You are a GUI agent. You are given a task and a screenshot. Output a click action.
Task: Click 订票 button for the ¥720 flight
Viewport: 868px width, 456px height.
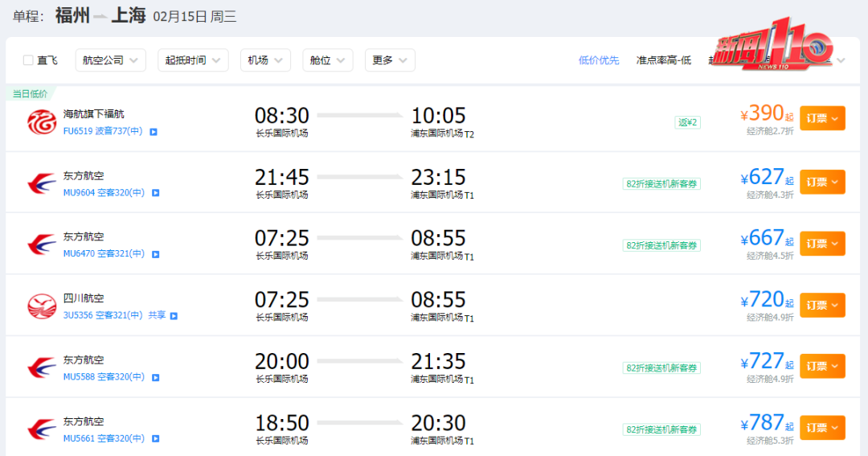pyautogui.click(x=822, y=305)
